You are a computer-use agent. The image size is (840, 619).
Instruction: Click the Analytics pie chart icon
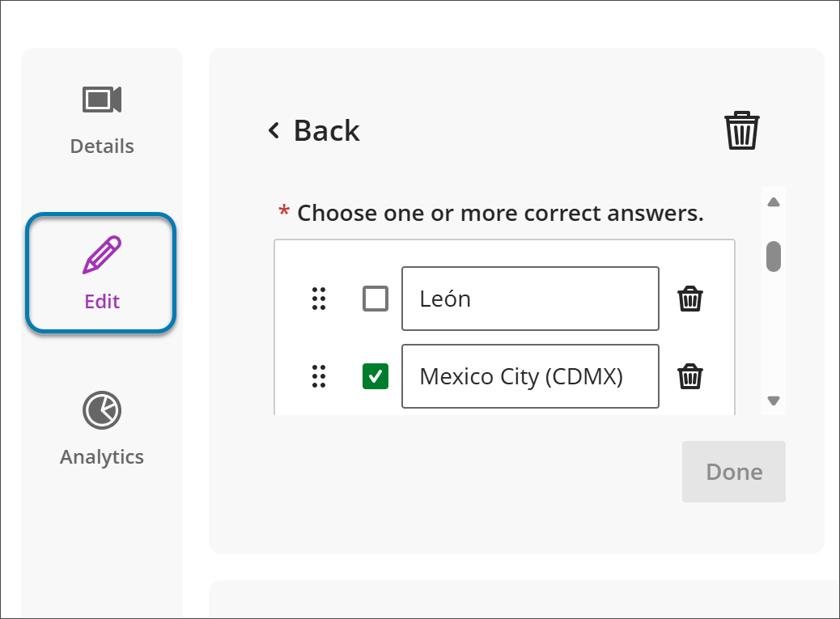102,410
